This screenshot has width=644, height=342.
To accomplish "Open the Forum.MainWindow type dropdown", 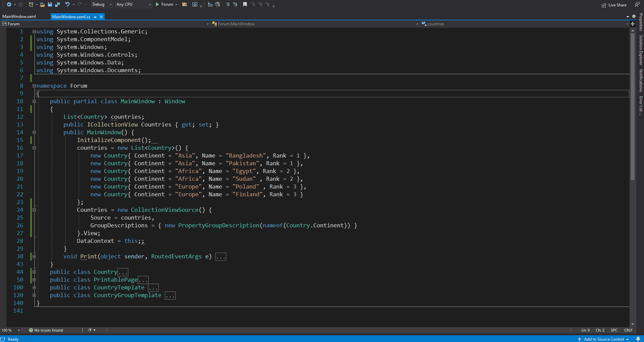I will click(x=315, y=24).
